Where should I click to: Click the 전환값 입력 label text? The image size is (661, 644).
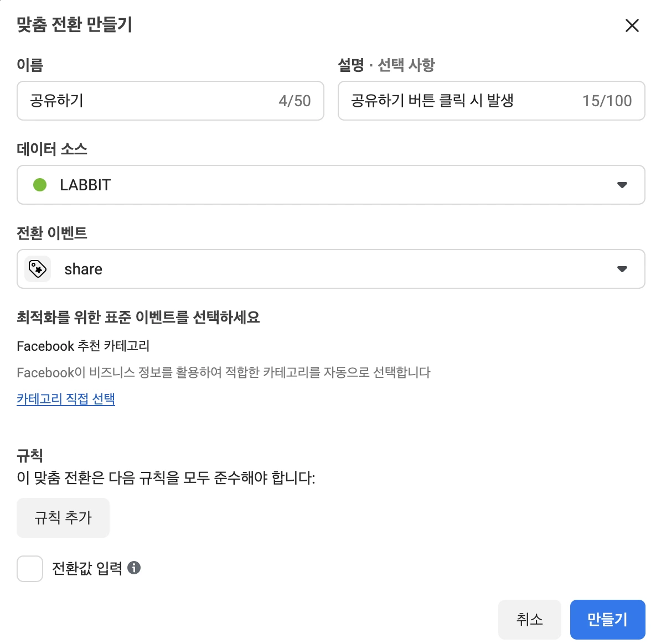(87, 568)
